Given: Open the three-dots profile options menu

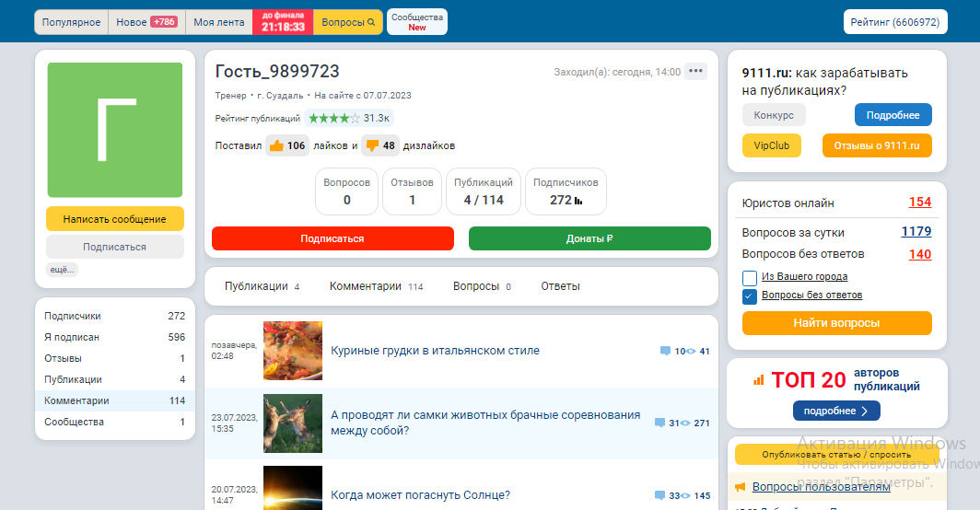Looking at the screenshot, I should [x=695, y=72].
